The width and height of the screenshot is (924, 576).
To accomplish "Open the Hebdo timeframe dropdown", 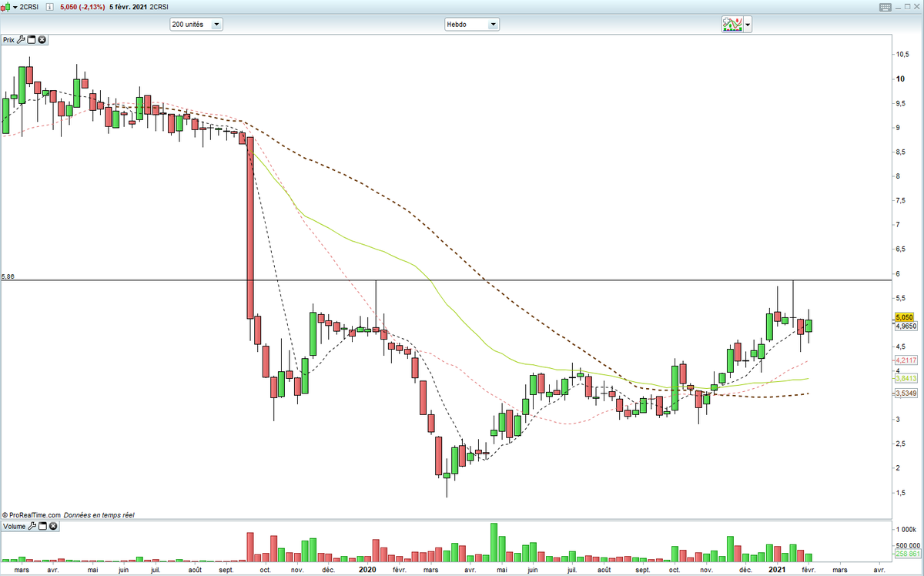I will tap(471, 25).
